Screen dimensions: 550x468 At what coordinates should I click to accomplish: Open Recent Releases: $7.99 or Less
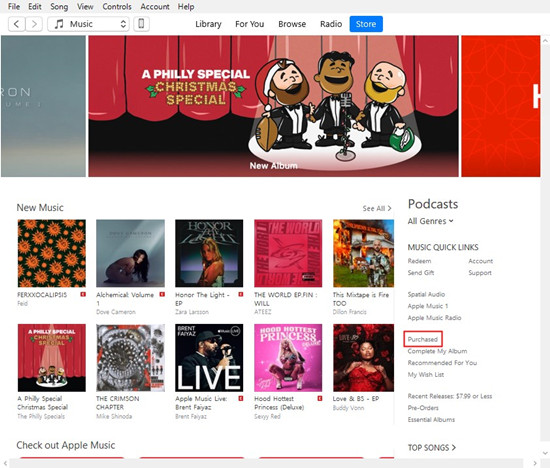[x=450, y=396]
